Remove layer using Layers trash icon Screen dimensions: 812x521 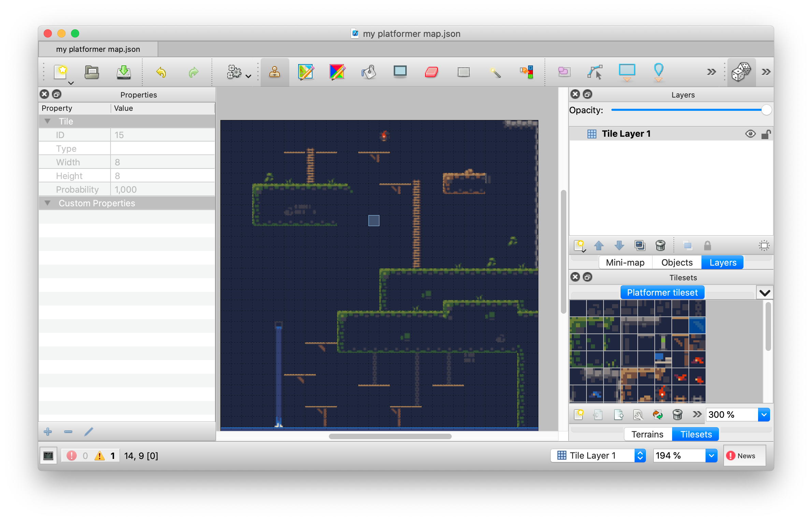point(660,245)
